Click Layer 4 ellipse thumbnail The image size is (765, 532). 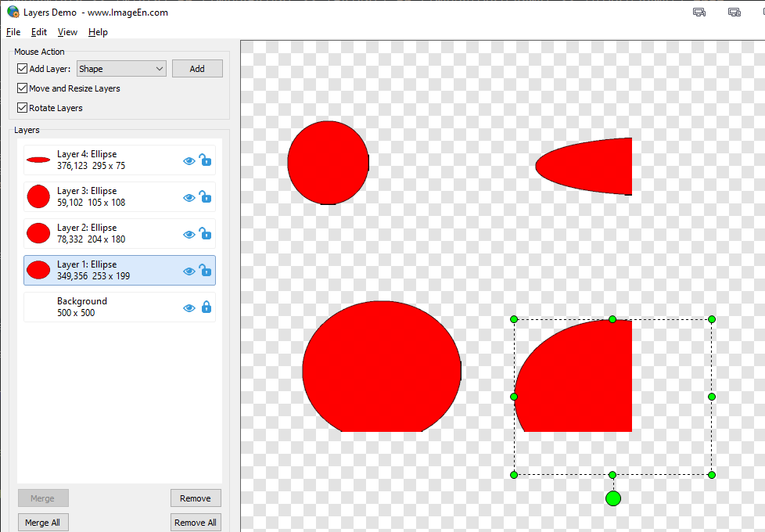38,160
